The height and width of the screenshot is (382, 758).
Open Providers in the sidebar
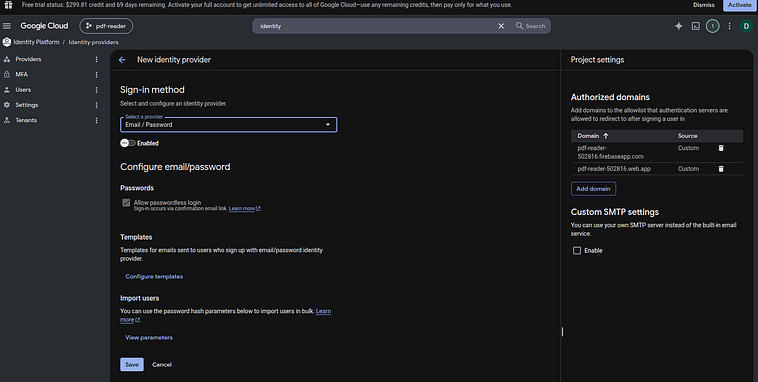(x=28, y=59)
